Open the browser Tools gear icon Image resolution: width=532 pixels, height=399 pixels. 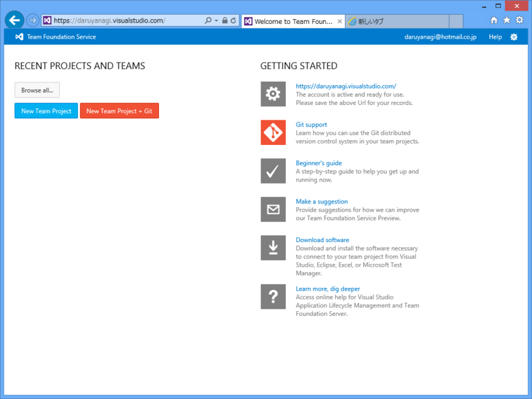(x=519, y=20)
